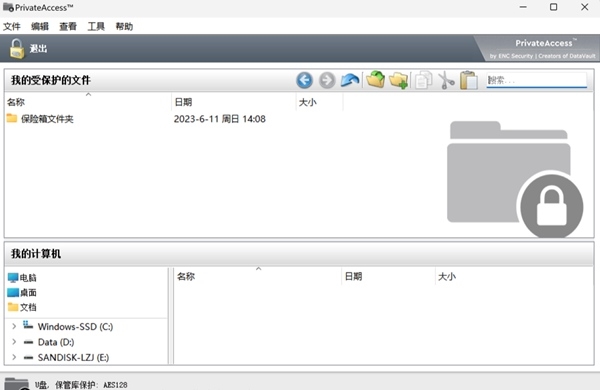
Task: Click the search input field
Action: (x=536, y=80)
